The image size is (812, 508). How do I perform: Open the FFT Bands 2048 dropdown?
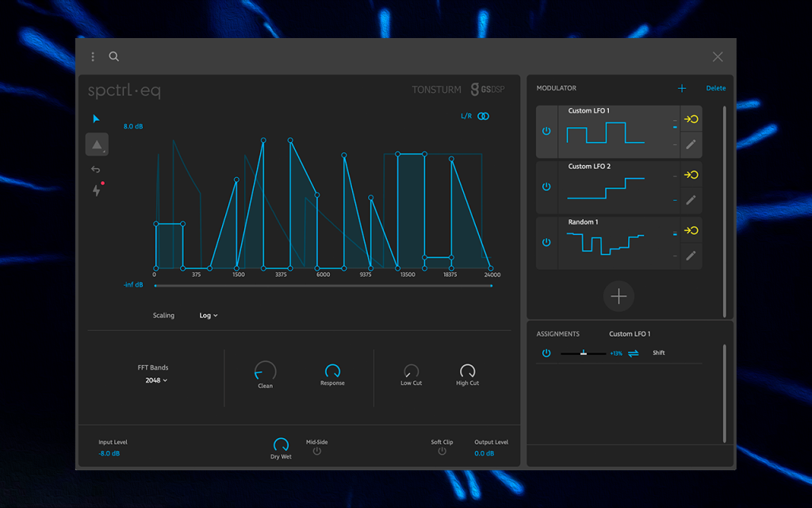(x=156, y=380)
